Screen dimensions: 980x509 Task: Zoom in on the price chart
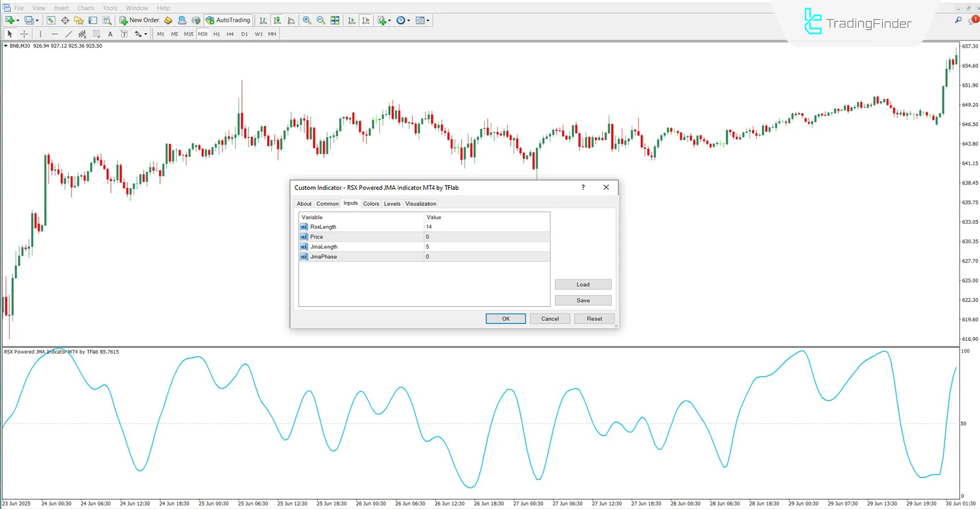coord(307,20)
